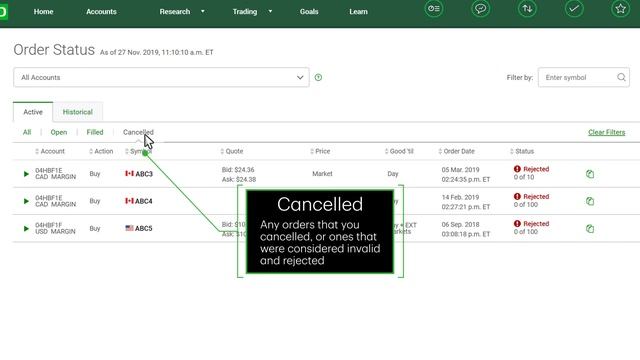The image size is (640, 360).
Task: Click the search magnifier in the symbol filter
Action: pyautogui.click(x=621, y=77)
